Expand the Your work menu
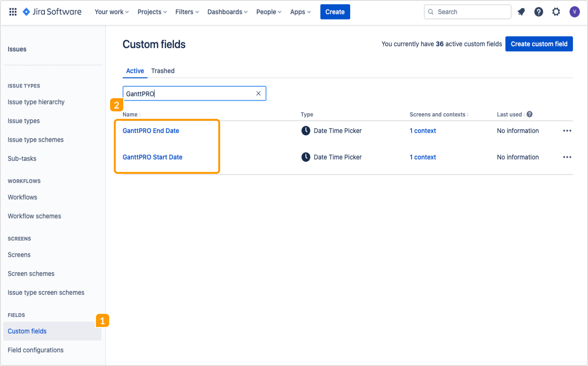 coord(111,12)
